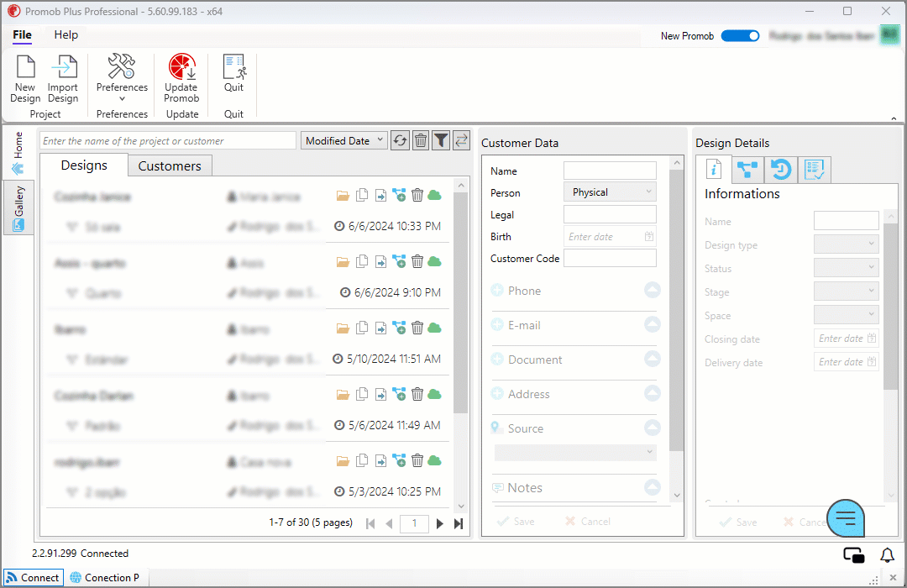Copy the 6/6/2024 10:33 PM design
This screenshot has width=907, height=588.
click(362, 196)
